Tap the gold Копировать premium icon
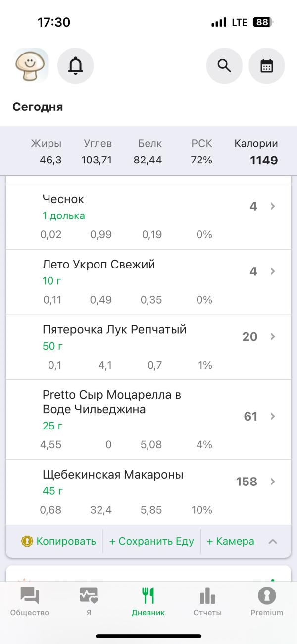This screenshot has width=297, height=644. 27,541
